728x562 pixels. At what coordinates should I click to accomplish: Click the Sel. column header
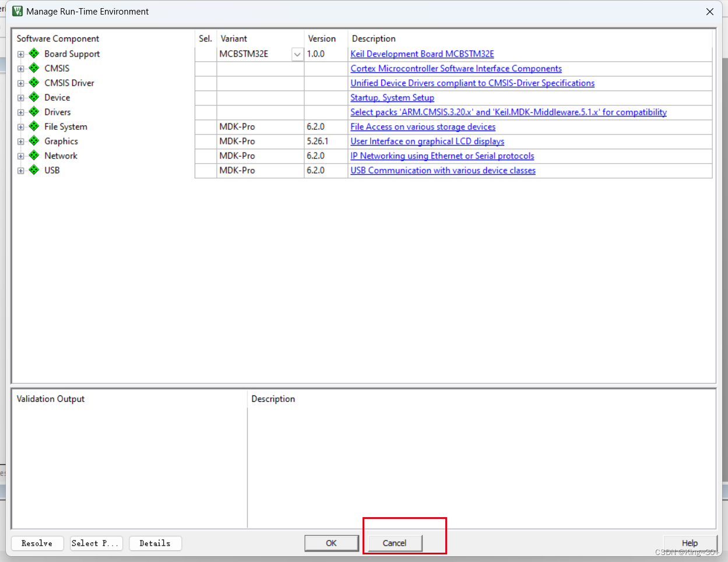pyautogui.click(x=205, y=38)
